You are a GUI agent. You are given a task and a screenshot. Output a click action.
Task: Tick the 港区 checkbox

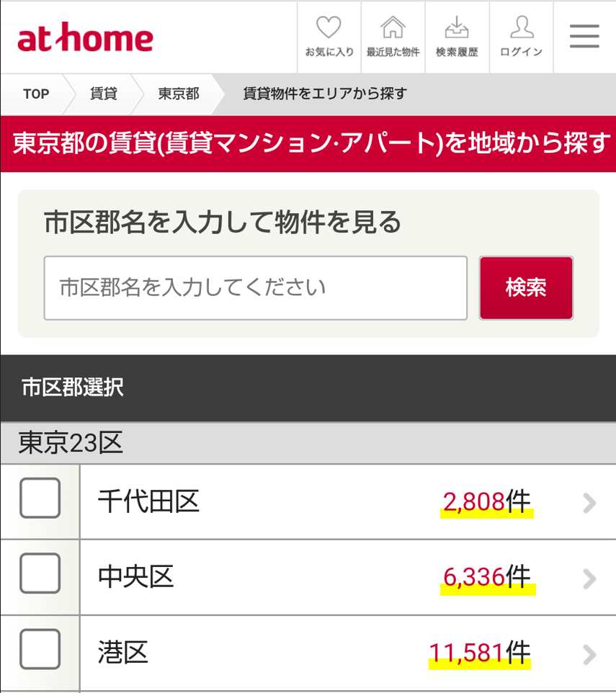tap(40, 649)
